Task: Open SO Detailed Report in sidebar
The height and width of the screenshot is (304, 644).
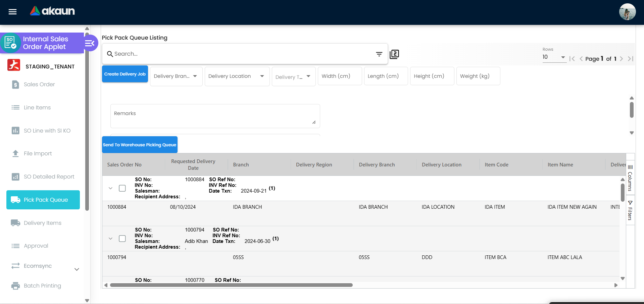Action: pyautogui.click(x=49, y=176)
